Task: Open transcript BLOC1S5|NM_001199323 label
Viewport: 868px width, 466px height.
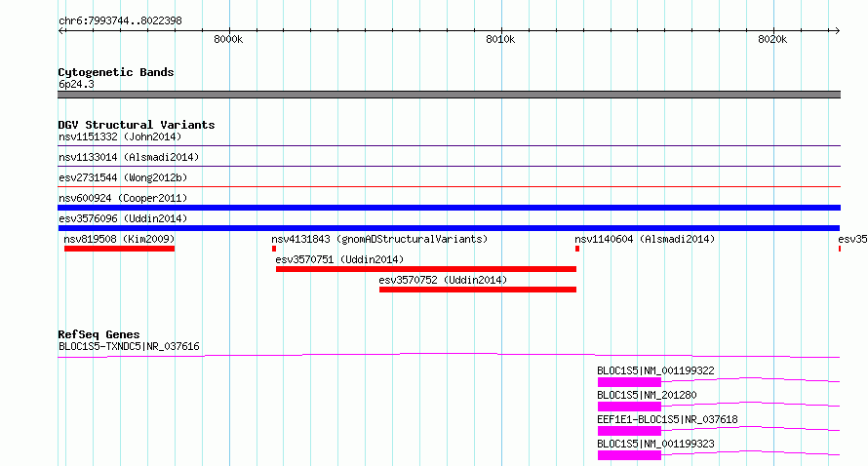Action: [655, 444]
